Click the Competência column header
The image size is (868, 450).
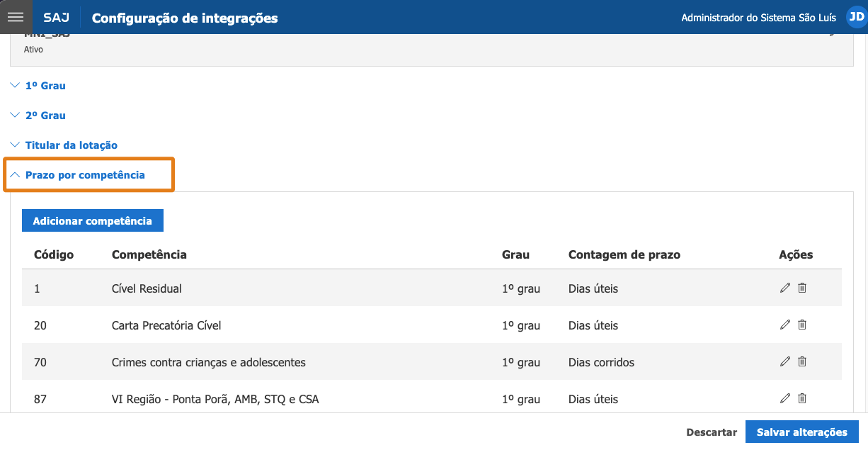(x=149, y=254)
